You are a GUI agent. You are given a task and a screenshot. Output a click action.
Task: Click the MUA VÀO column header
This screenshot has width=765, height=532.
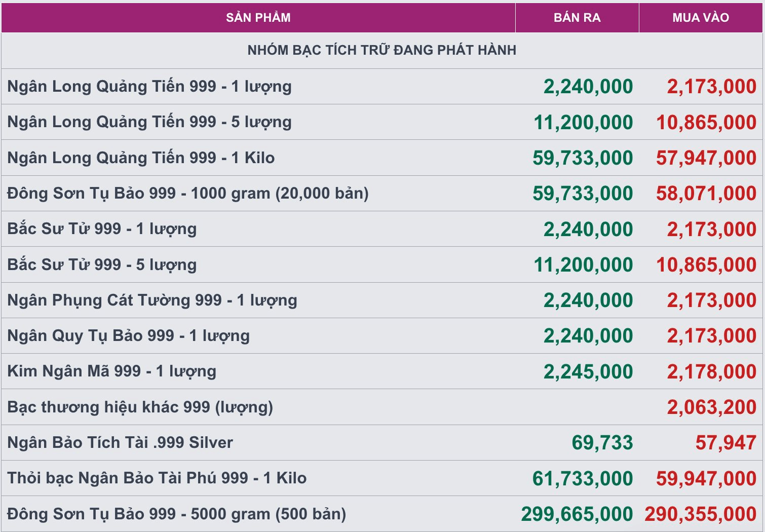(x=701, y=18)
